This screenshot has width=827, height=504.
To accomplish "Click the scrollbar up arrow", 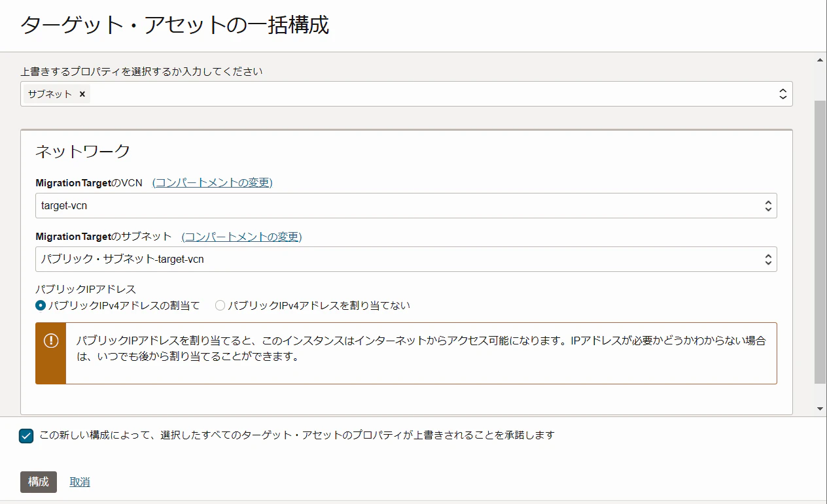I will click(x=820, y=60).
